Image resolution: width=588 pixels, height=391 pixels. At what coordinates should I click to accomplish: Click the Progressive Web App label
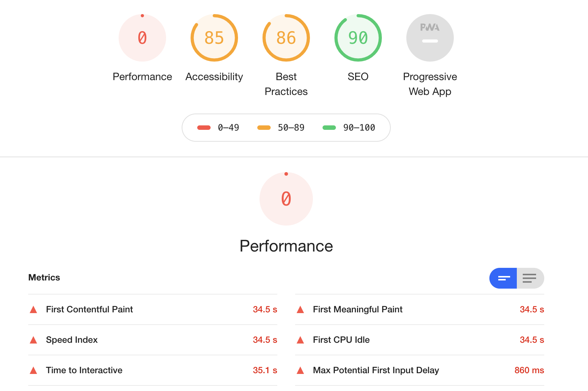click(x=430, y=84)
